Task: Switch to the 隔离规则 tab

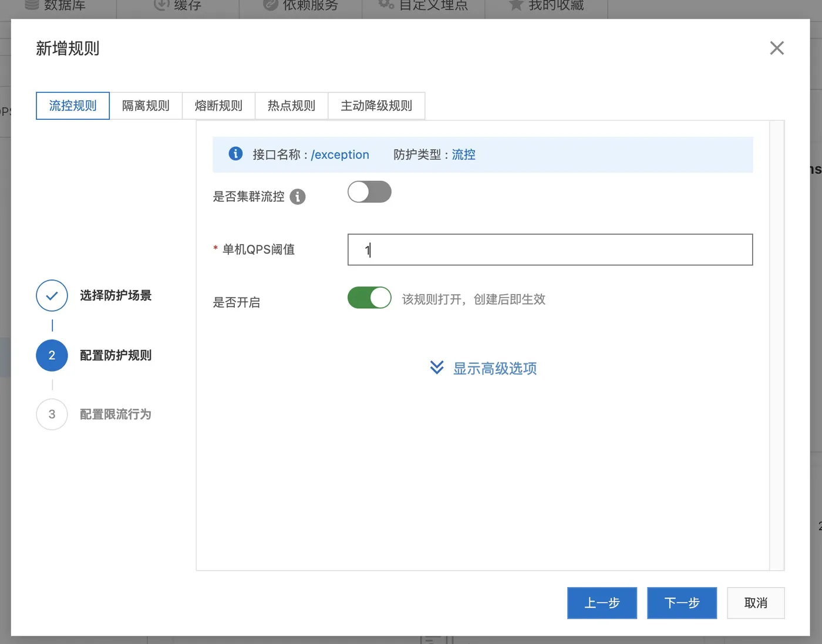Action: coord(146,106)
